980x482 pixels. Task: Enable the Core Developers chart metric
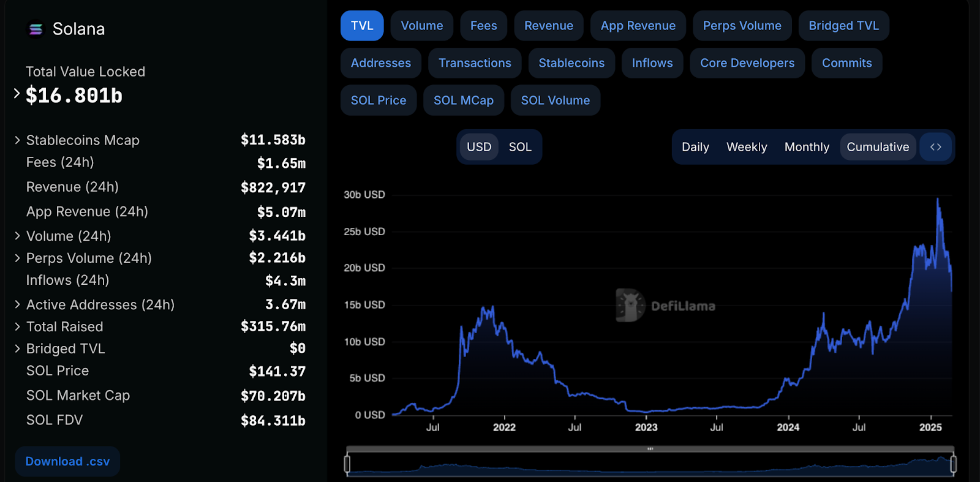pyautogui.click(x=747, y=63)
